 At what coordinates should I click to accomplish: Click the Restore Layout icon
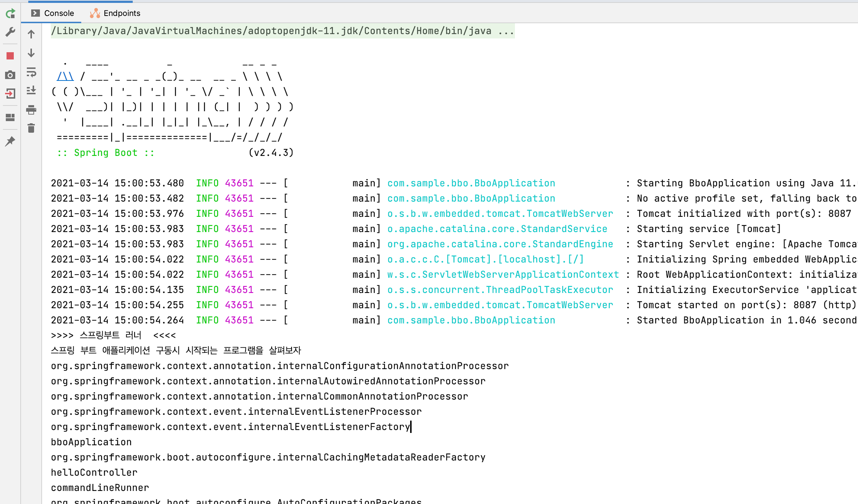click(x=10, y=117)
